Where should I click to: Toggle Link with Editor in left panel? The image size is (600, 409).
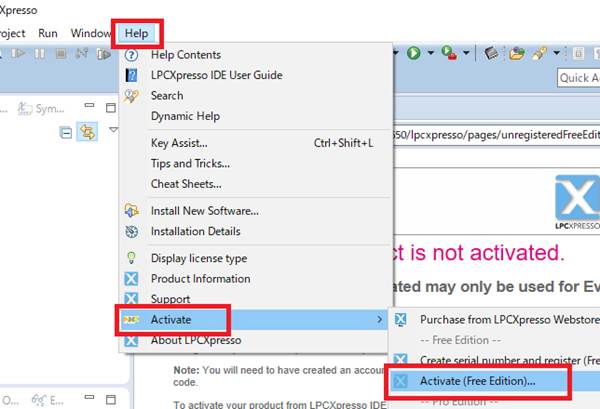click(x=88, y=131)
